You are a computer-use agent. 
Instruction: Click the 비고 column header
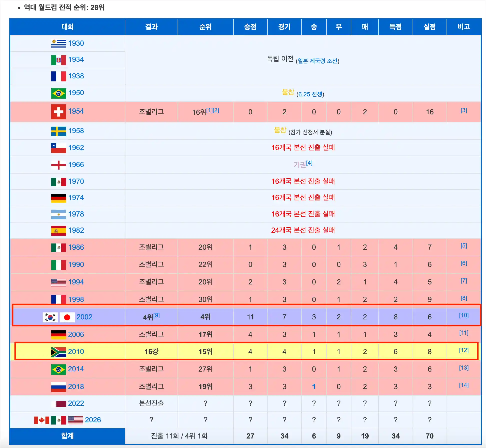(464, 27)
